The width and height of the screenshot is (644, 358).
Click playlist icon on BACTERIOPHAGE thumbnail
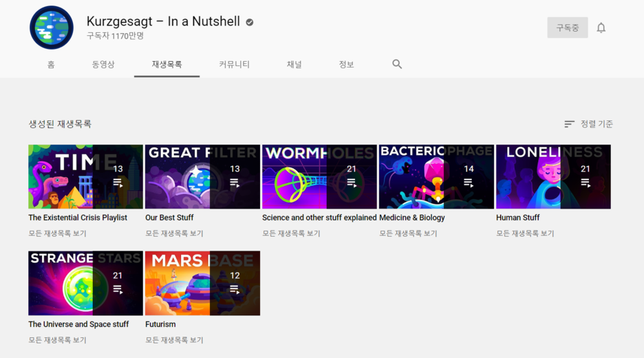tap(469, 183)
